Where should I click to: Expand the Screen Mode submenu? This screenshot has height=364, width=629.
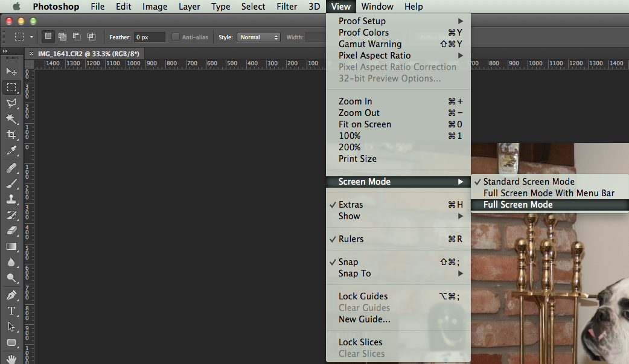pos(398,182)
